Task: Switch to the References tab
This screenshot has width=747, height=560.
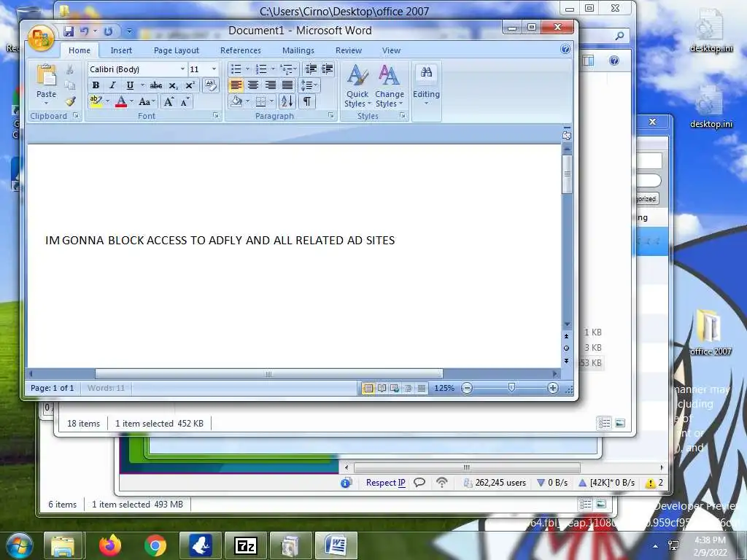Action: (x=241, y=50)
